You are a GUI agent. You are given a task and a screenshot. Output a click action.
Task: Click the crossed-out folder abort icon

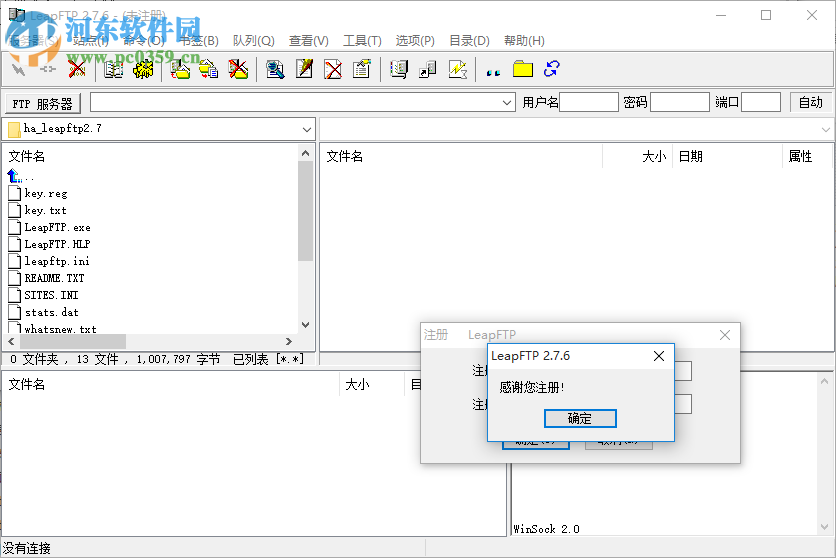[238, 69]
